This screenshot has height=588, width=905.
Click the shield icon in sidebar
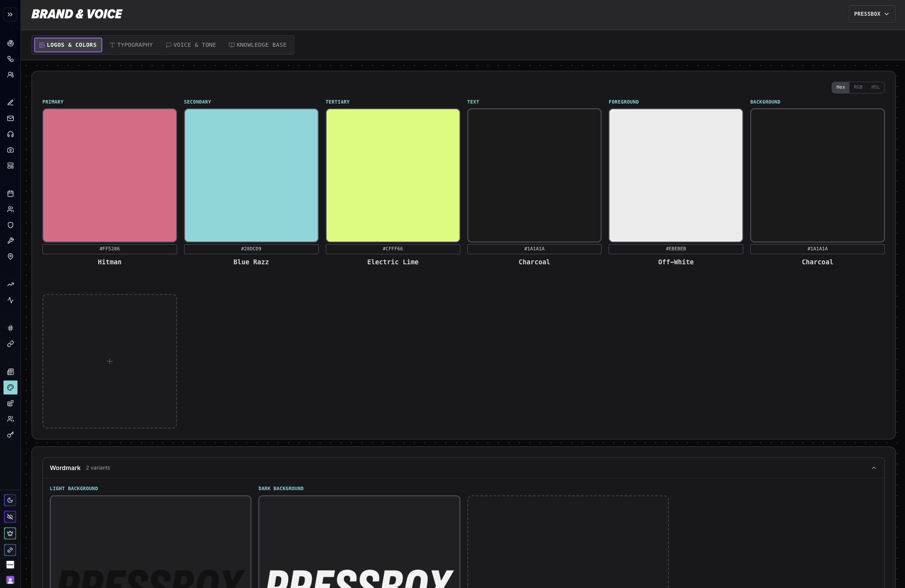click(10, 225)
